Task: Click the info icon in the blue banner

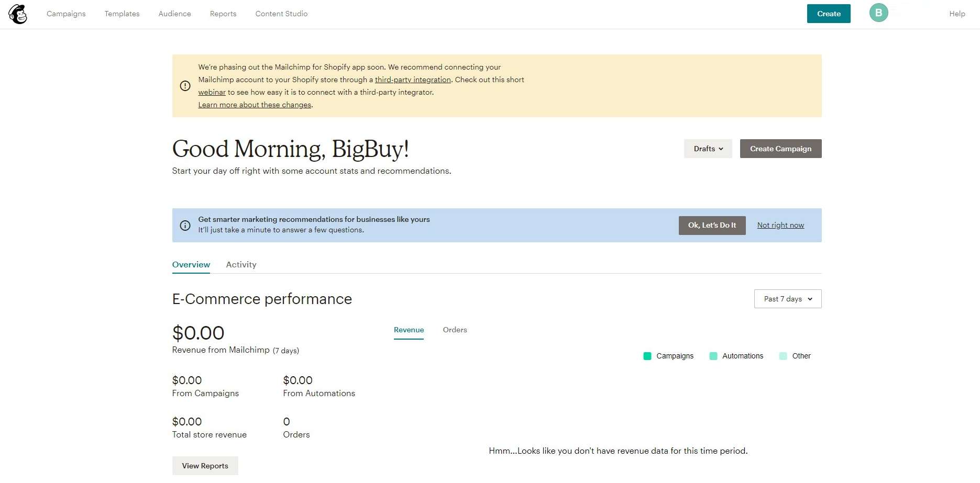Action: [185, 226]
